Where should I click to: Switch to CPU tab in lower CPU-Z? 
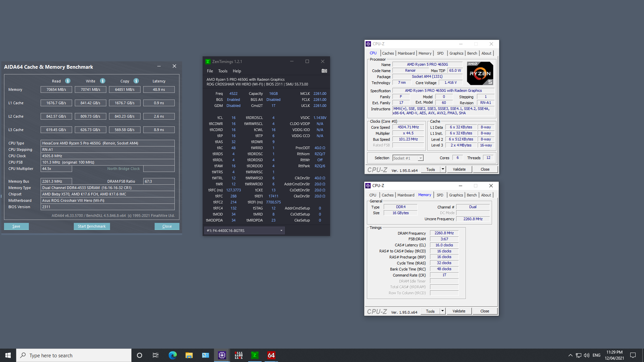pyautogui.click(x=373, y=195)
